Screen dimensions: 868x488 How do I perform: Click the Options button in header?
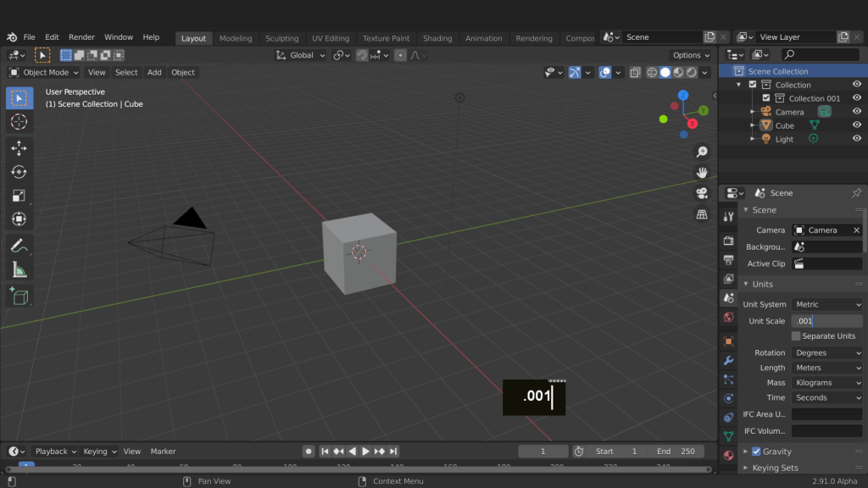(x=691, y=55)
